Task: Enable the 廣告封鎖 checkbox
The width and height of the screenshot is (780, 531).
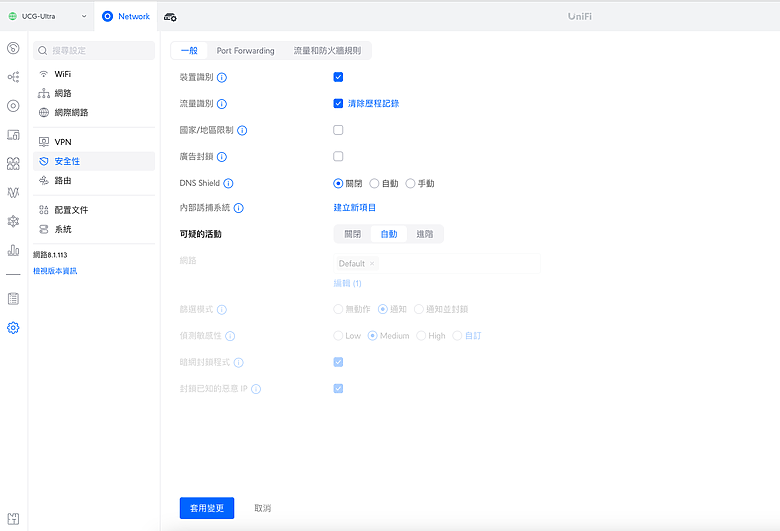Action: tap(338, 156)
